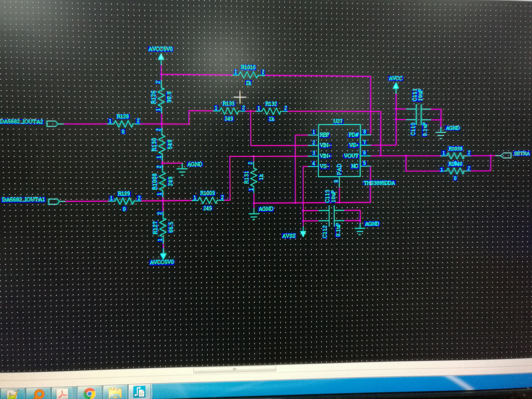Click the horizontal scrollbar thumb
The height and width of the screenshot is (399, 532).
pyautogui.click(x=235, y=370)
